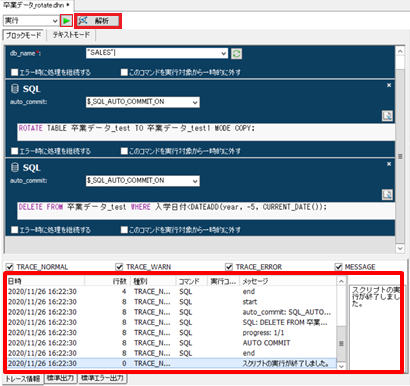This screenshot has width=410, height=386.
Task: Uncheck the MESSAGE filter
Action: (x=338, y=267)
